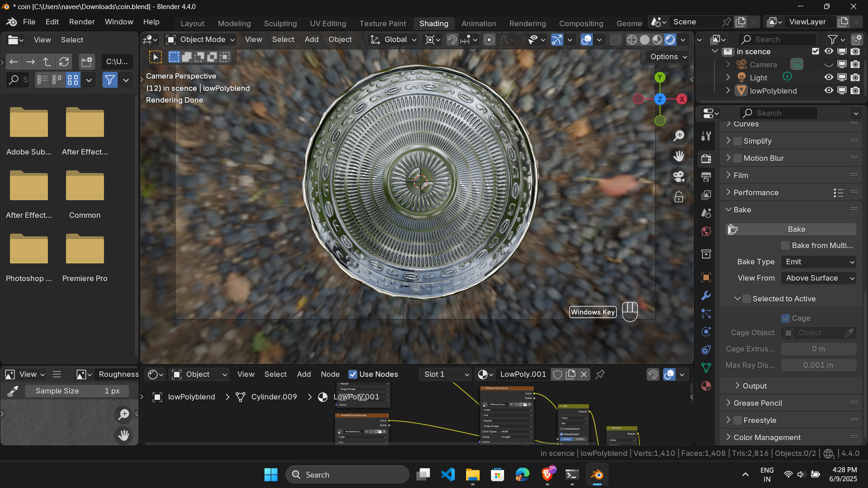Toggle the viewport snapping magnet
This screenshot has height=488, width=868.
(452, 40)
